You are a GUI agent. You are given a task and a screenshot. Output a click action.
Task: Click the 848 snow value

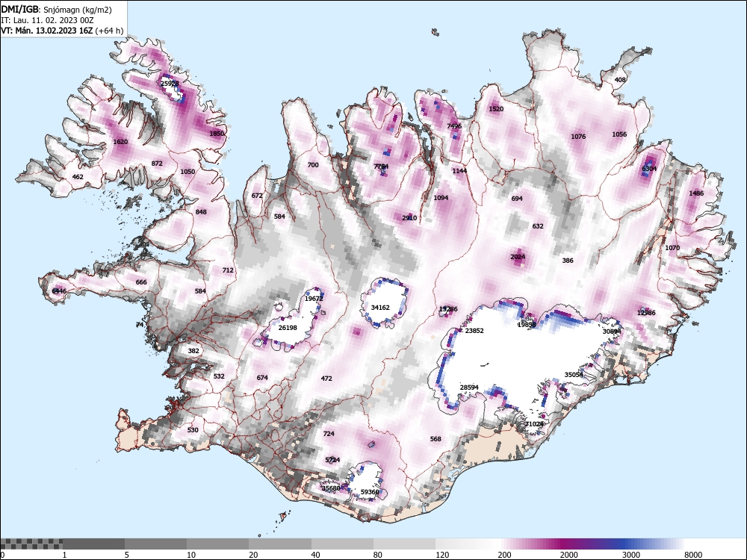201,212
